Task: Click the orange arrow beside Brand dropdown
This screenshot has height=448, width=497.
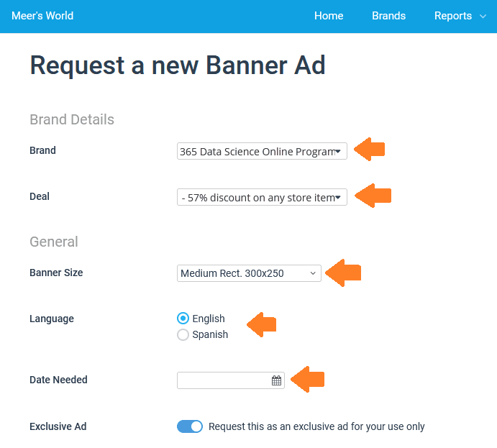Action: [x=371, y=150]
